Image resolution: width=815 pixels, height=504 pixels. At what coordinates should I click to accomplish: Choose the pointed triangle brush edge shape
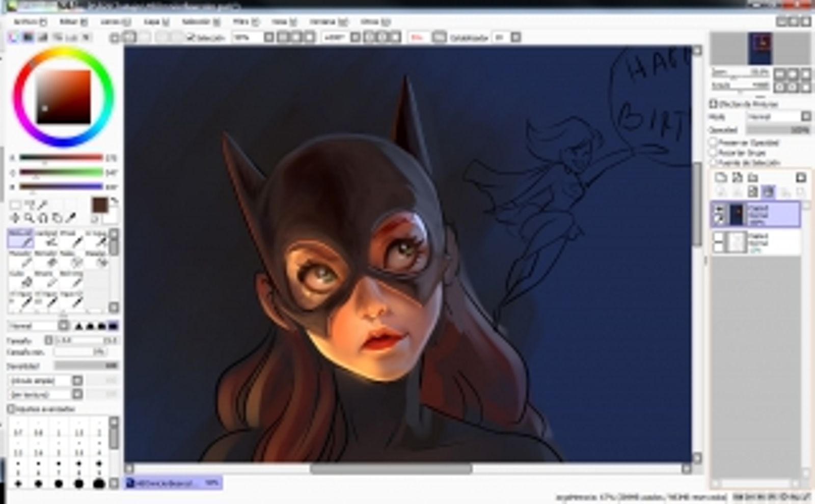point(79,326)
